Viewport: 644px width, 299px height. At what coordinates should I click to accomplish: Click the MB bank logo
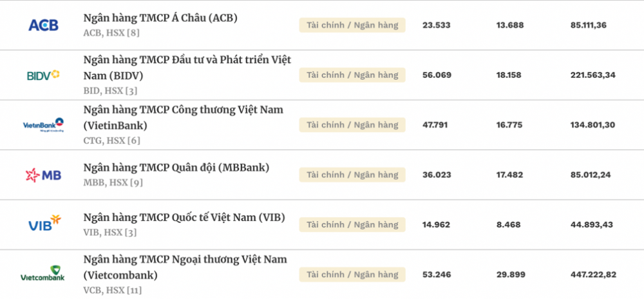[43, 175]
